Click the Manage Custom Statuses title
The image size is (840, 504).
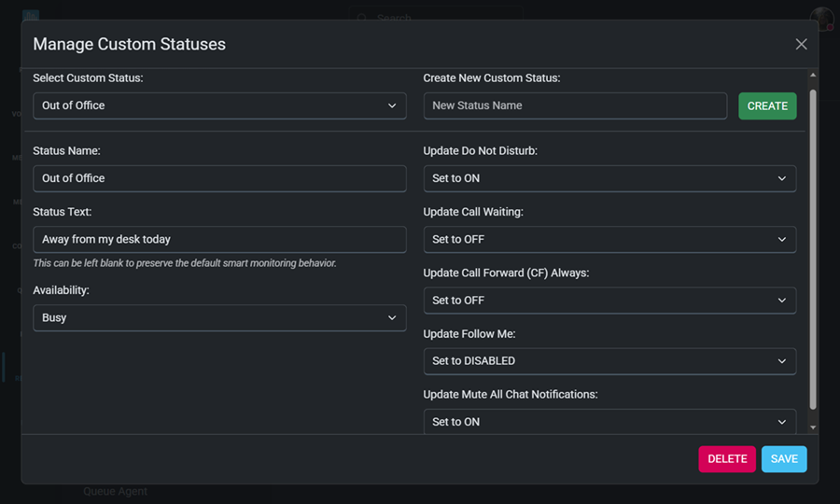click(x=129, y=44)
